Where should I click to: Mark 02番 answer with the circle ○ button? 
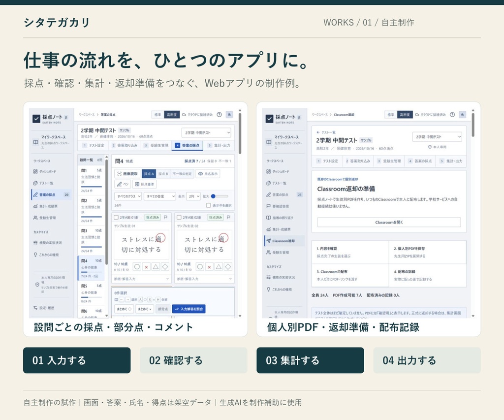200,266
